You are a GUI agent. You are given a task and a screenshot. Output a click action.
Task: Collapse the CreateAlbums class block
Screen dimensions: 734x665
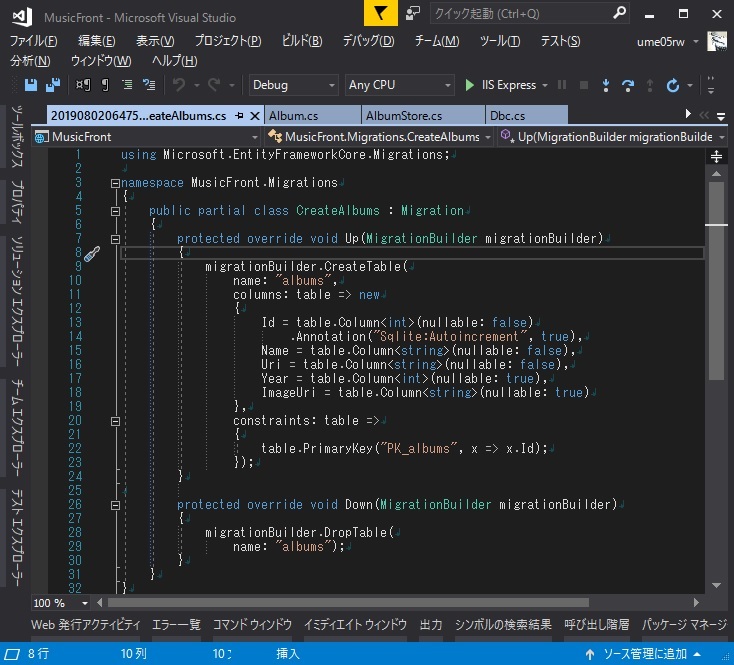click(115, 212)
